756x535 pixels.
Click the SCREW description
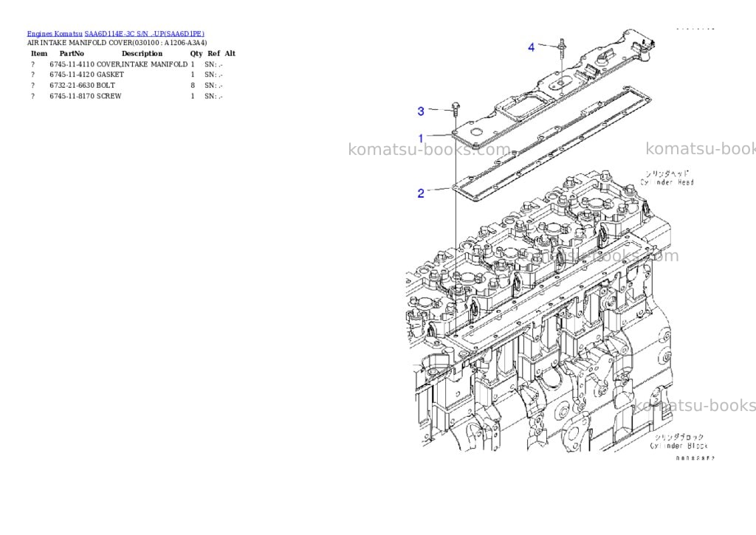click(x=109, y=96)
